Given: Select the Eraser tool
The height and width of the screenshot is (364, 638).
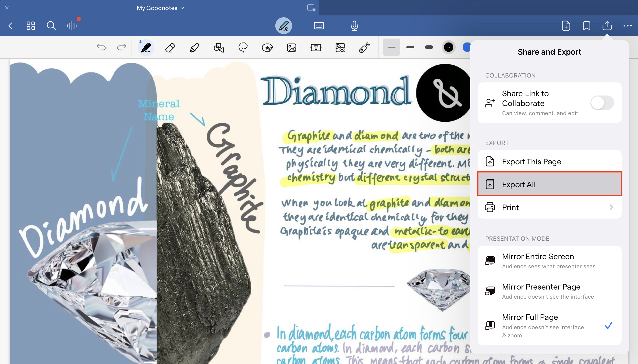Looking at the screenshot, I should 170,47.
